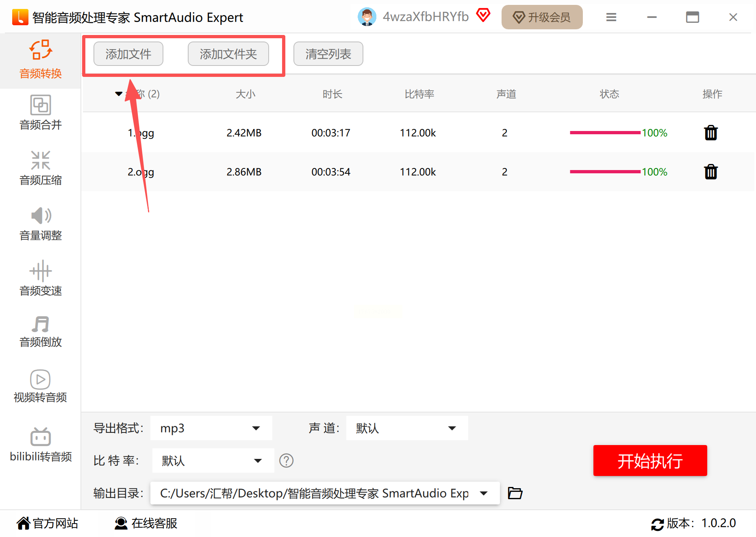756x537 pixels.
Task: Open the 音频转换 audio convert tab
Action: click(x=41, y=60)
